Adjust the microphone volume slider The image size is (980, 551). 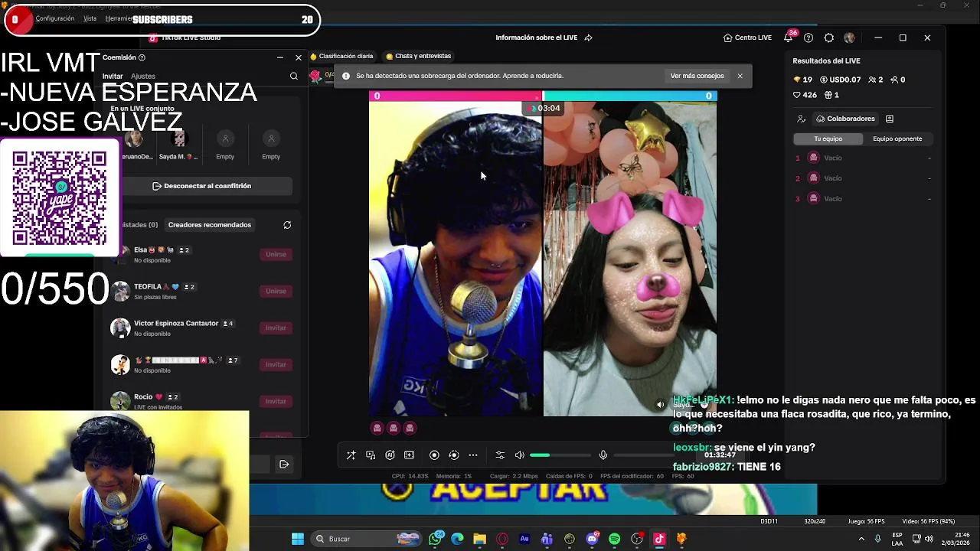[643, 455]
